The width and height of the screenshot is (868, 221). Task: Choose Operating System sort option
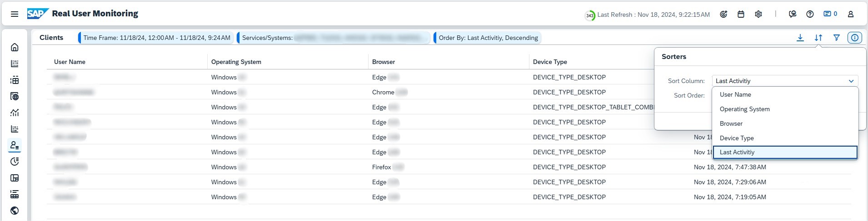click(x=744, y=109)
